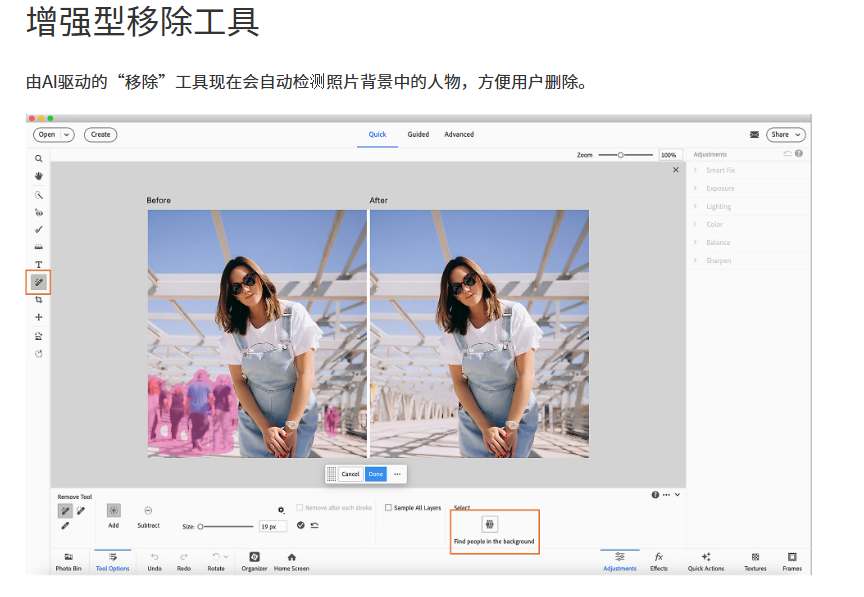This screenshot has height=597, width=864.
Task: Expand the Smart Fix adjustment
Action: (720, 171)
